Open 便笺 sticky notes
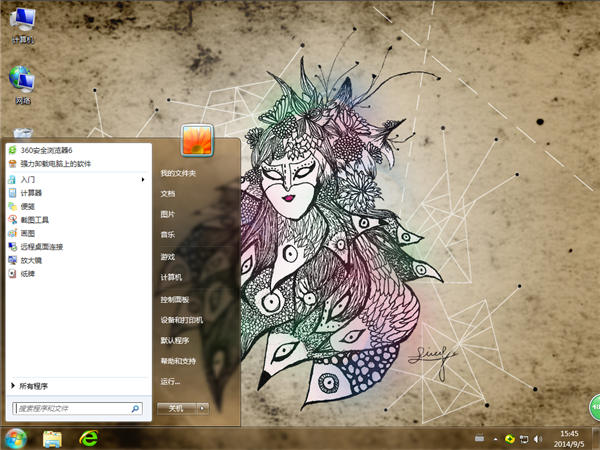Screen dimensions: 600x450 coord(28,206)
